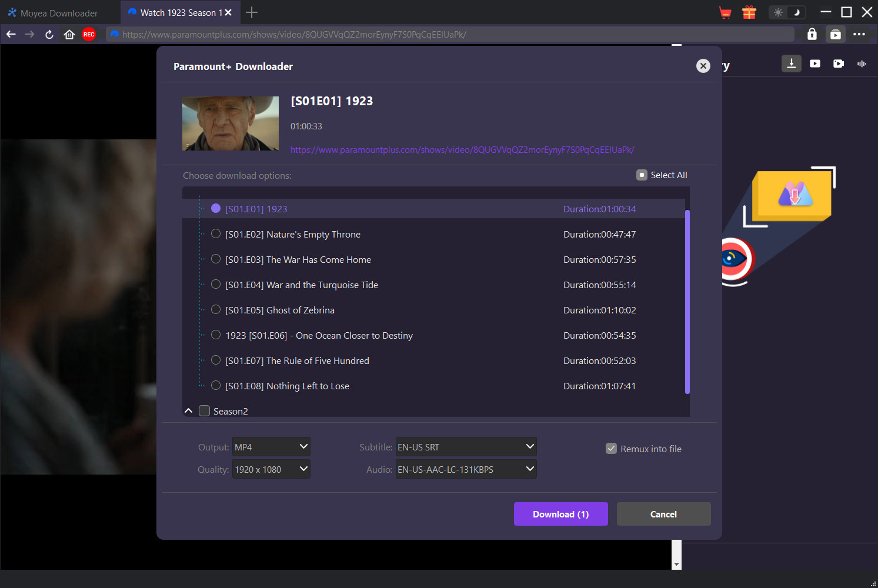The height and width of the screenshot is (588, 878).
Task: Select episode Nature's Empty Throne
Action: coord(216,233)
